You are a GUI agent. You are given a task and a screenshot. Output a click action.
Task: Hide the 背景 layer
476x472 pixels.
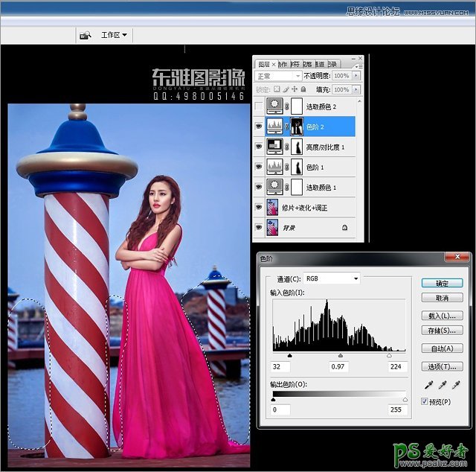[259, 226]
